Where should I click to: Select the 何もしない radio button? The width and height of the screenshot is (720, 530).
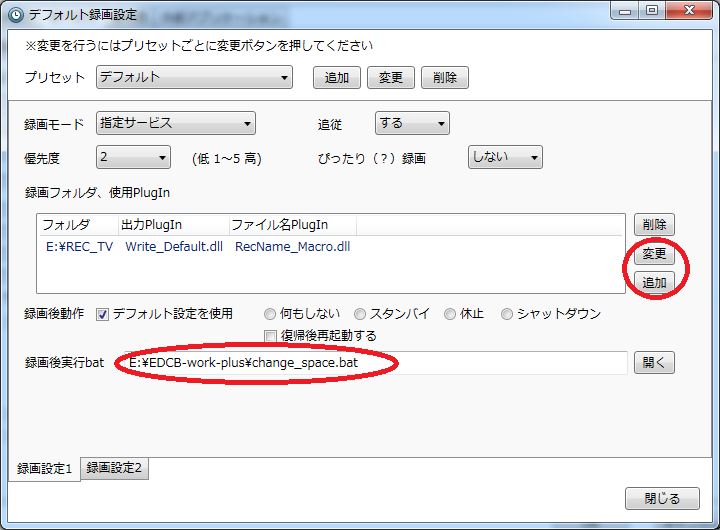pos(270,314)
